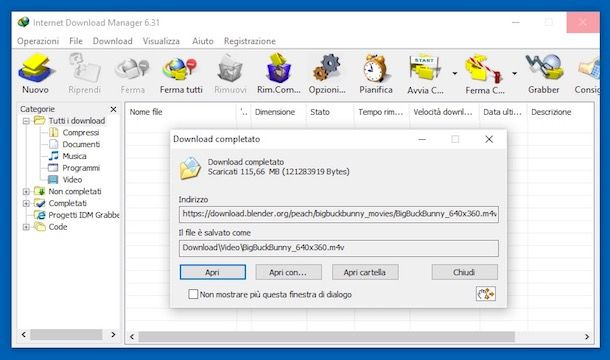610x360 pixels.
Task: Sort by the Stato column header
Action: [330, 112]
